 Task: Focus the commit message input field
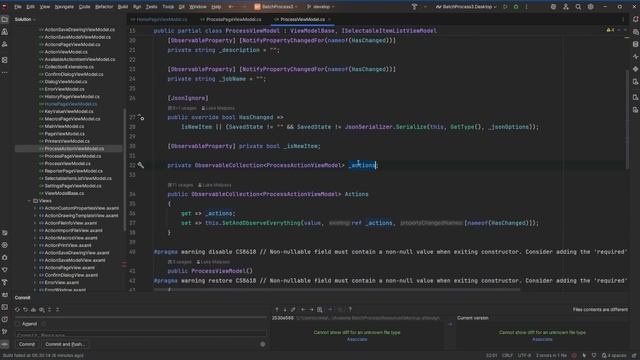tap(140, 335)
